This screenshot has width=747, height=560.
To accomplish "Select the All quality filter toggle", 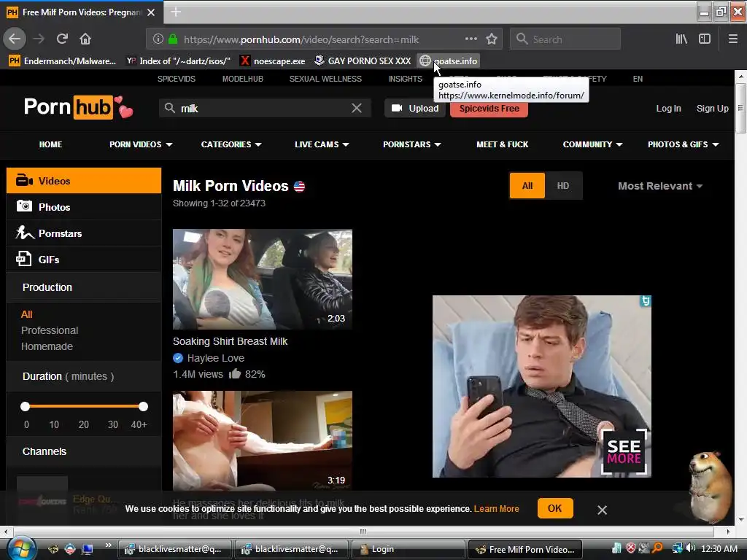I will 527,186.
